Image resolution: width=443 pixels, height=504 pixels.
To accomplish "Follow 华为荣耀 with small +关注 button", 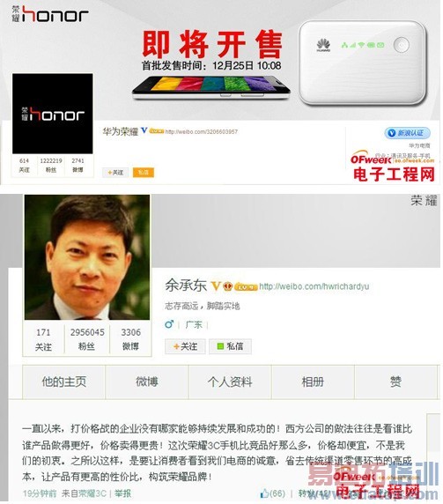I will [x=115, y=173].
